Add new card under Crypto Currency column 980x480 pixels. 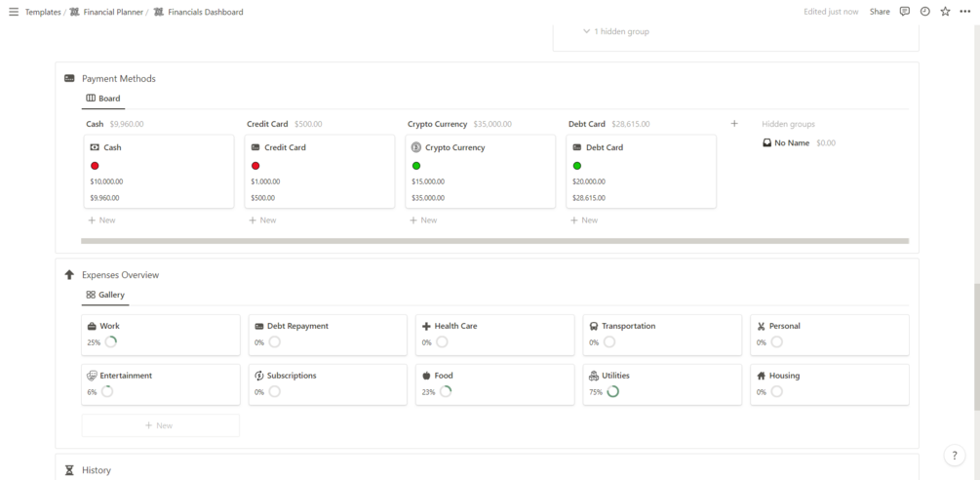[x=423, y=220]
